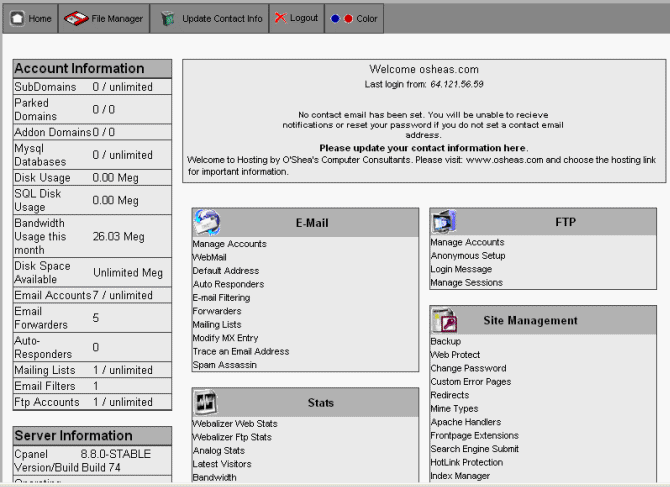Open File Manager from top toolbar

(x=104, y=18)
